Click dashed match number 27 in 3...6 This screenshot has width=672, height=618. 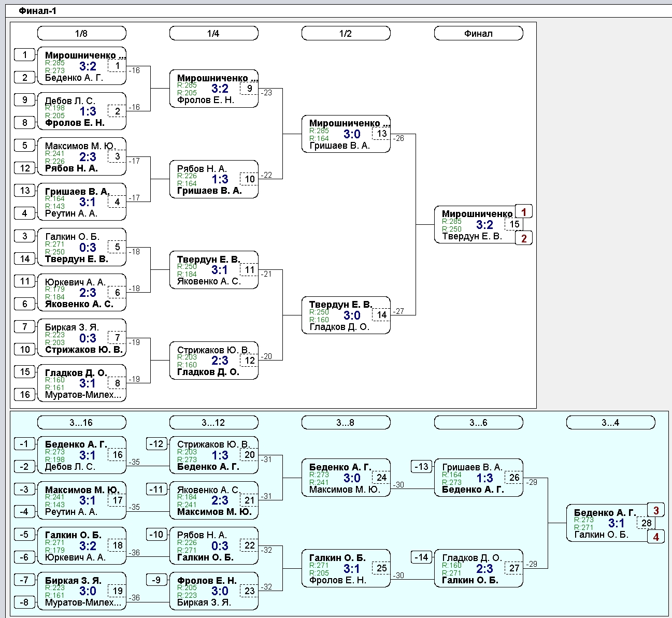514,568
